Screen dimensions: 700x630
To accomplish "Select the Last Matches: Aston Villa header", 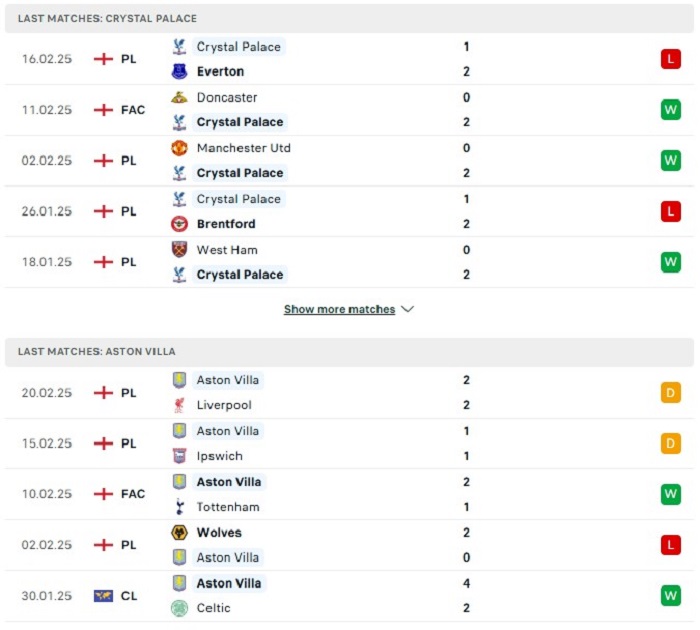I will pos(350,352).
